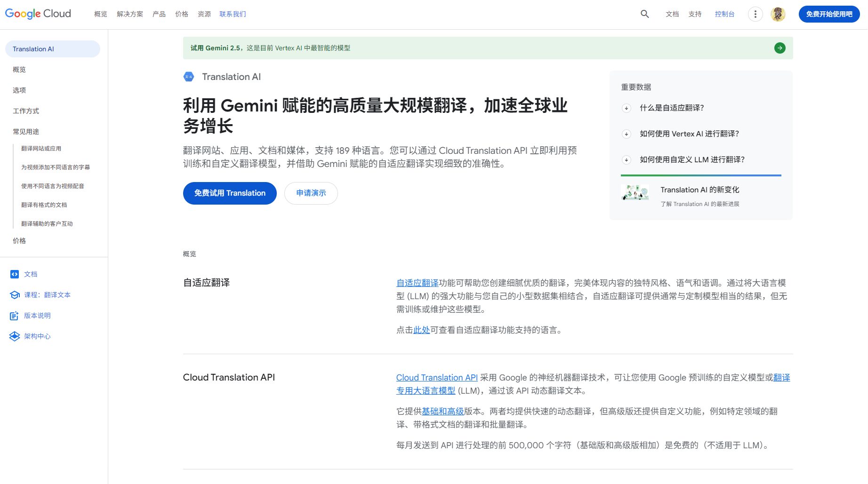Open the 架构中心 architecture icon

(38, 336)
